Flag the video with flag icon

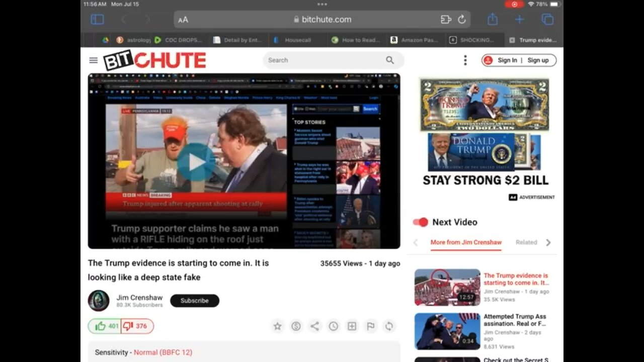370,326
